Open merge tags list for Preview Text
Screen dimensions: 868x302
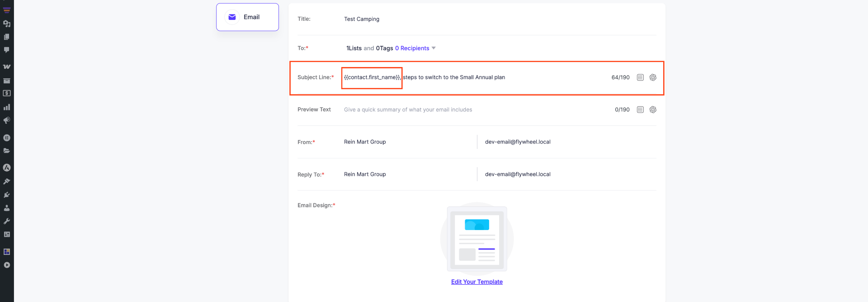tap(640, 110)
